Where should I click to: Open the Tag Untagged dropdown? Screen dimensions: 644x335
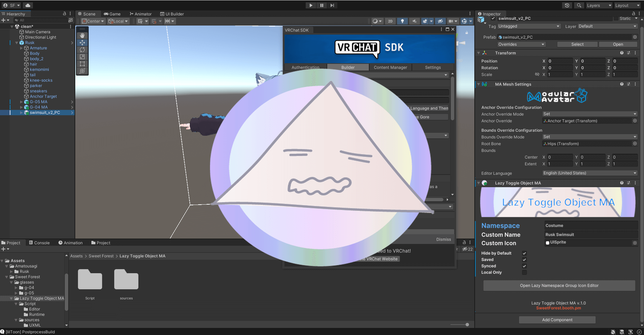(529, 26)
